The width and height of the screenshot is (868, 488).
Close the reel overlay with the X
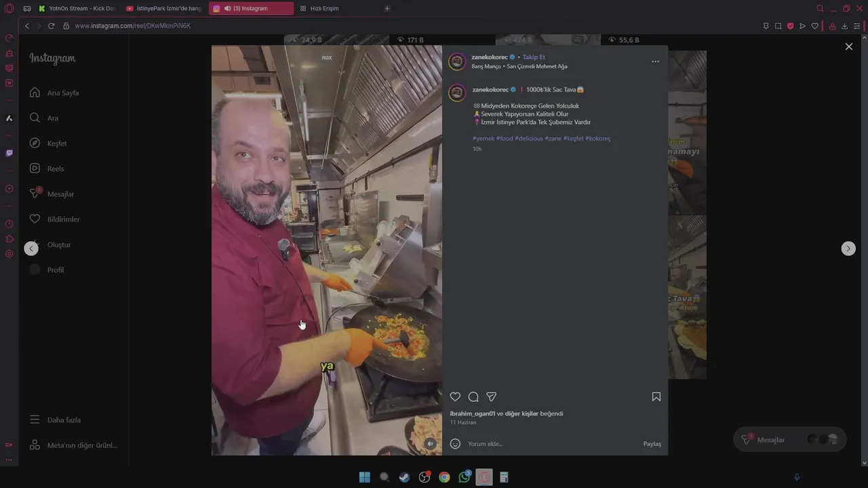(848, 47)
